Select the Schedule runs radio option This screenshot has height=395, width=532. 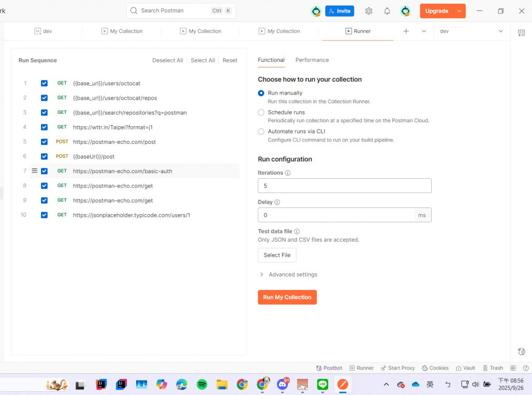(261, 112)
